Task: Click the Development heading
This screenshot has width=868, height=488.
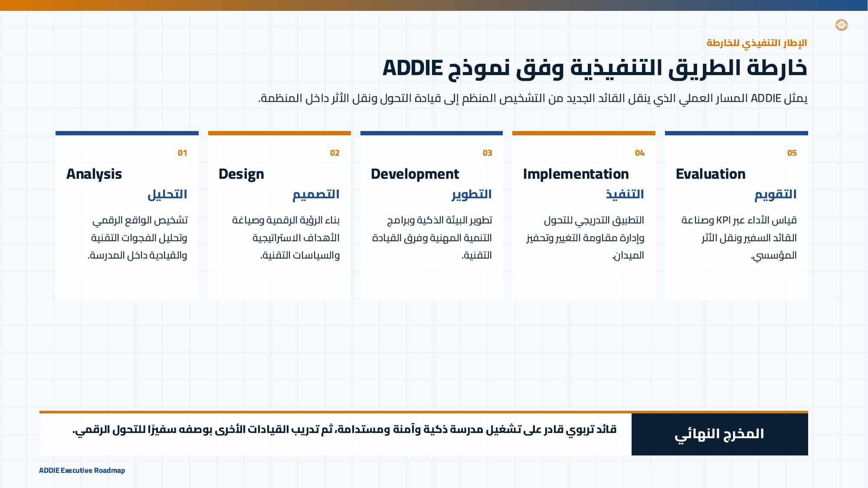Action: 415,174
